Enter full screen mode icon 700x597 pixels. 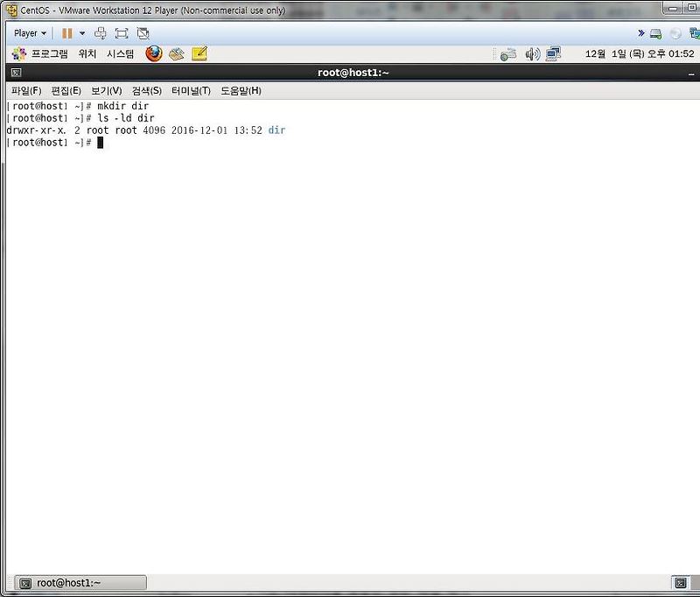pos(122,33)
